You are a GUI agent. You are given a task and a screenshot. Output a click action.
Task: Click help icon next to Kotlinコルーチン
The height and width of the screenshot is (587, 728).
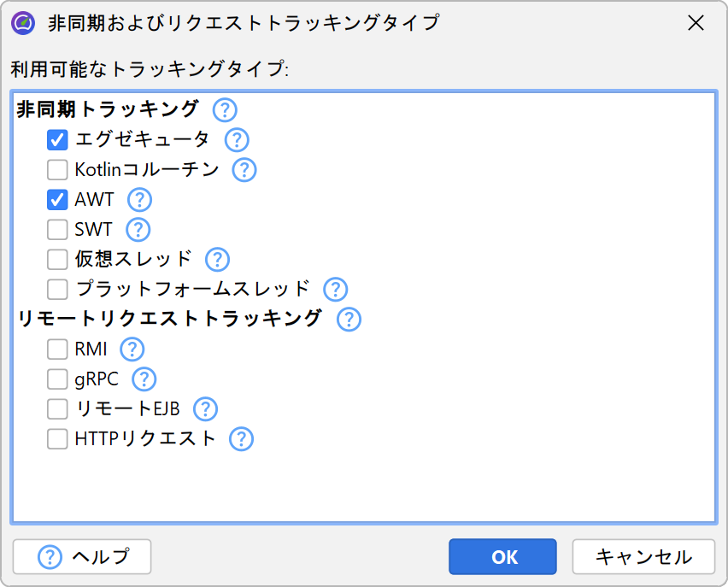(x=244, y=169)
